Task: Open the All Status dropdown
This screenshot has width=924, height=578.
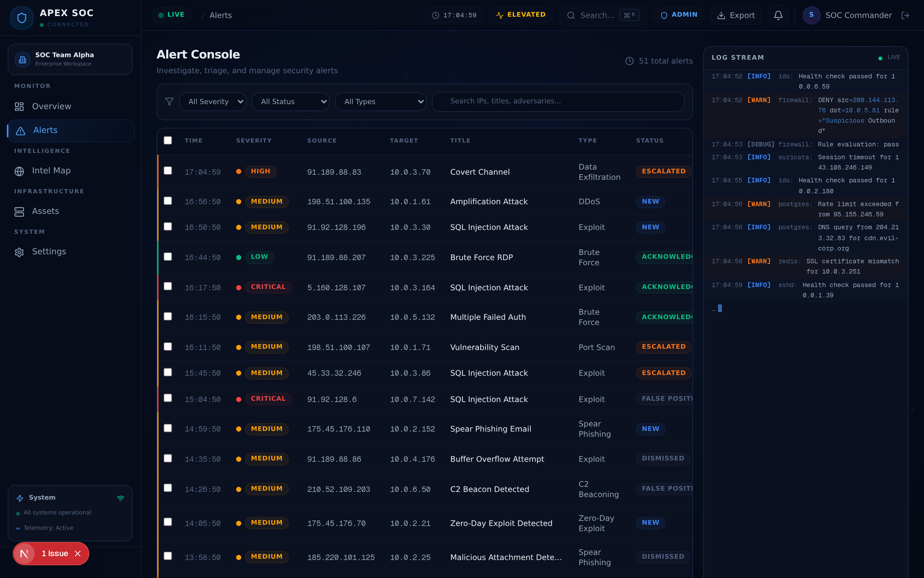Action: (290, 102)
